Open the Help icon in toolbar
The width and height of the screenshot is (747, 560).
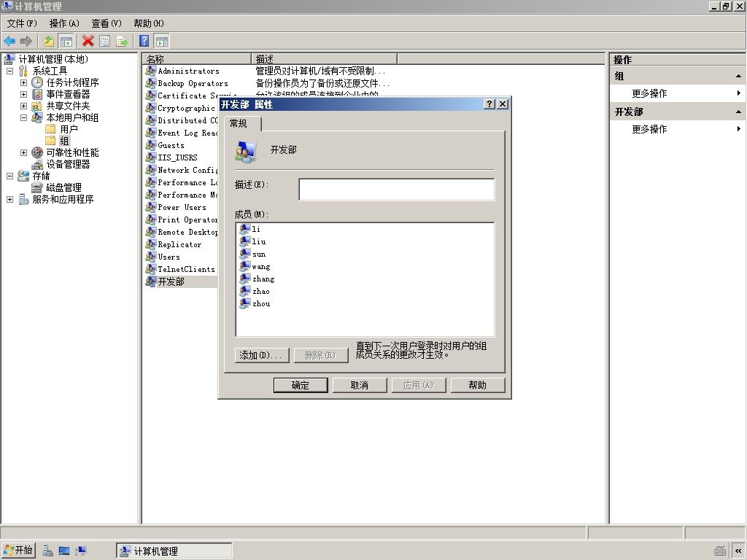[x=144, y=41]
